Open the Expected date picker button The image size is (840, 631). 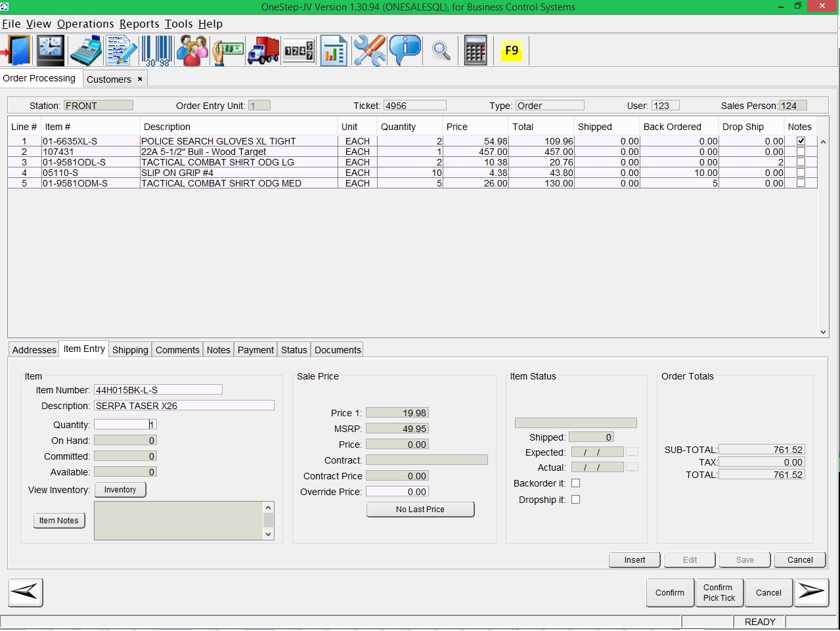tap(632, 452)
